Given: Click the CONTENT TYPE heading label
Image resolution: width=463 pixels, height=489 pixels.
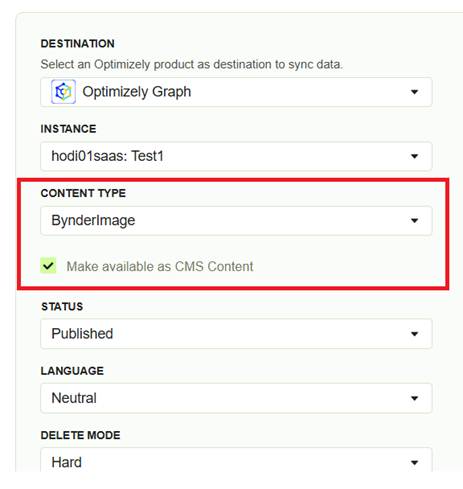Looking at the screenshot, I should [83, 193].
